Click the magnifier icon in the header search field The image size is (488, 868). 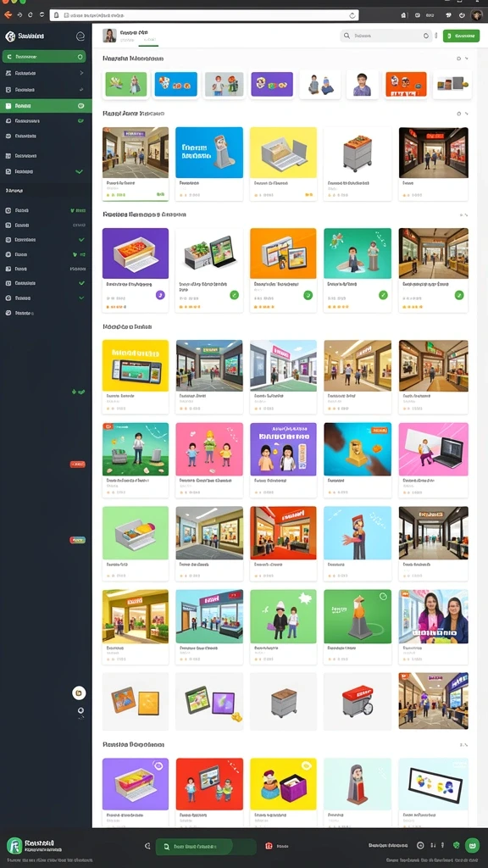(347, 36)
